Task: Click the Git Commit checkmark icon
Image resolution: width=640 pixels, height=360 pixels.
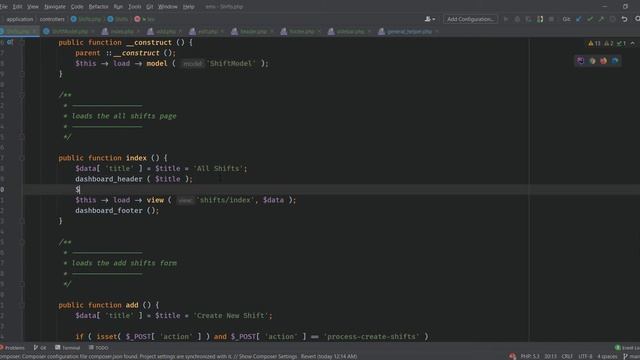Action: 590,19
